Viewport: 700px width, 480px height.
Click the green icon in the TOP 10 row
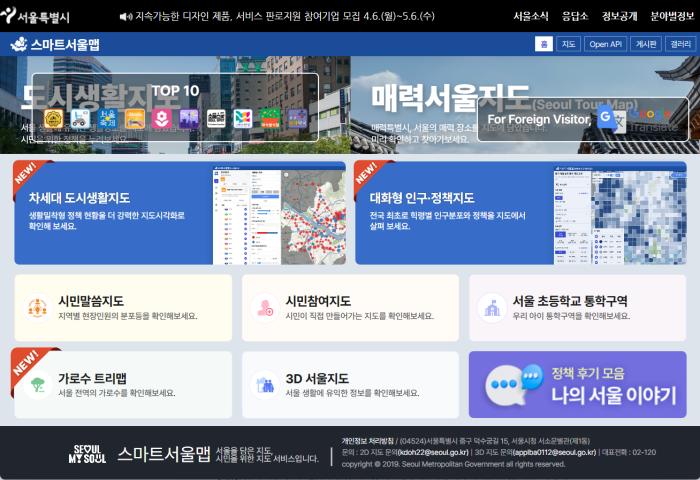point(270,119)
